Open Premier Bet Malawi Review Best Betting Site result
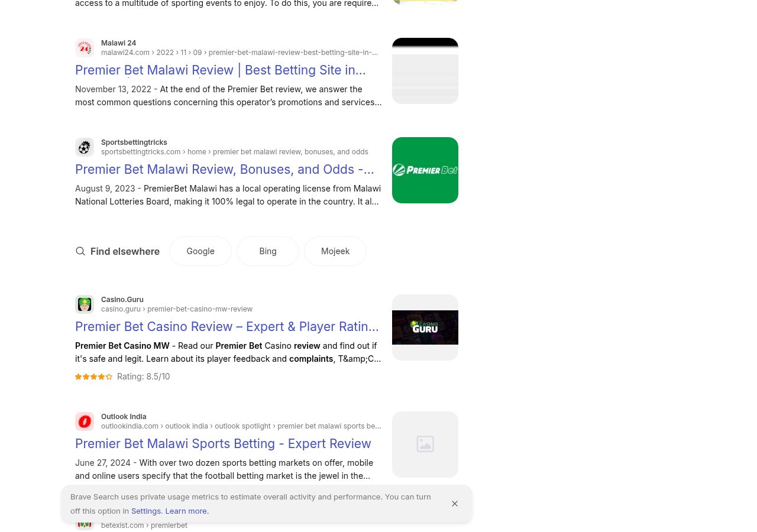The width and height of the screenshot is (757, 532). coord(221,70)
